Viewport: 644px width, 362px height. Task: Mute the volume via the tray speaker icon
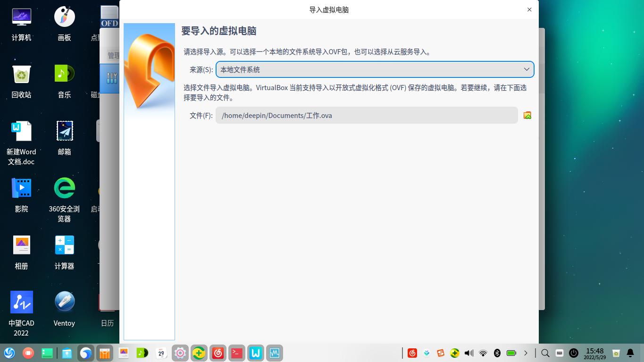[468, 353]
